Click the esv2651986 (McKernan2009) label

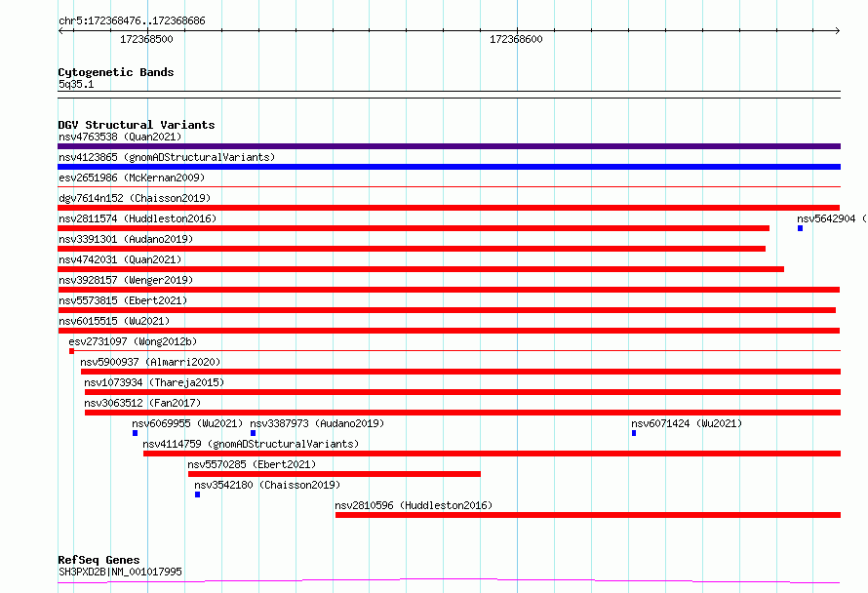tap(132, 178)
